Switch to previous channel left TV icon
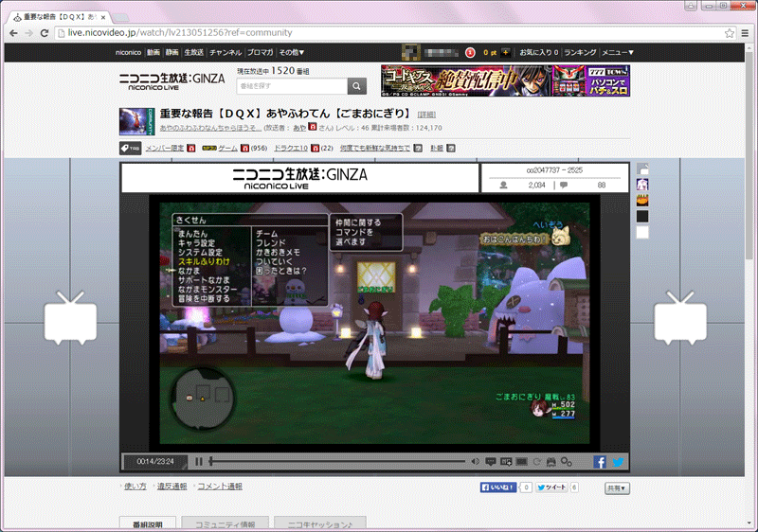The image size is (758, 532). [x=70, y=317]
